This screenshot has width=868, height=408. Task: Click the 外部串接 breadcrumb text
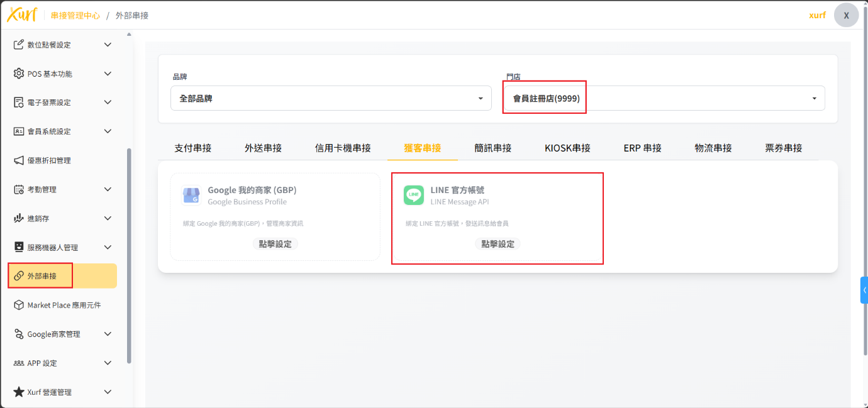(x=132, y=15)
